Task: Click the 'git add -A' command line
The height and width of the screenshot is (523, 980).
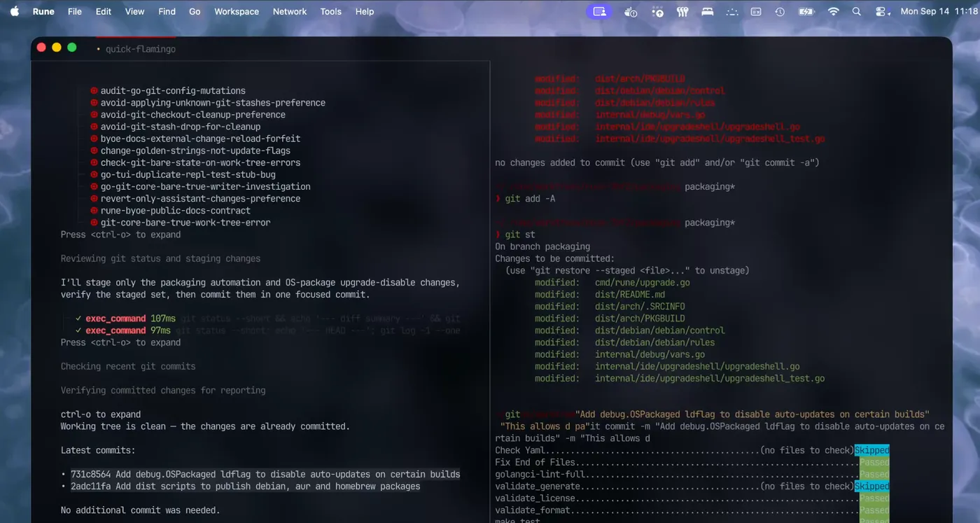Action: tap(528, 199)
